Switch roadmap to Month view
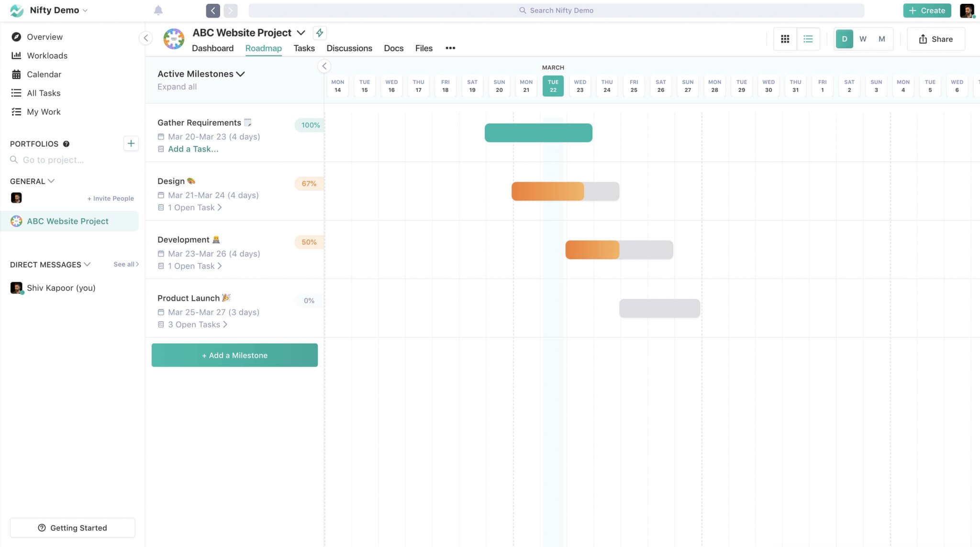The image size is (980, 547). [x=881, y=39]
